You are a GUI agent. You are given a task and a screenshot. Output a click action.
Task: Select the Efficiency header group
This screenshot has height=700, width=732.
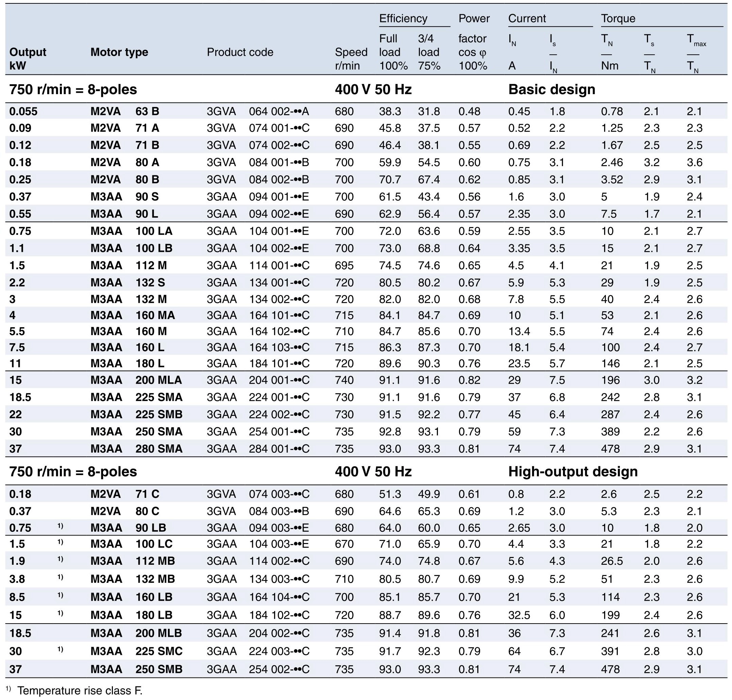pos(403,18)
